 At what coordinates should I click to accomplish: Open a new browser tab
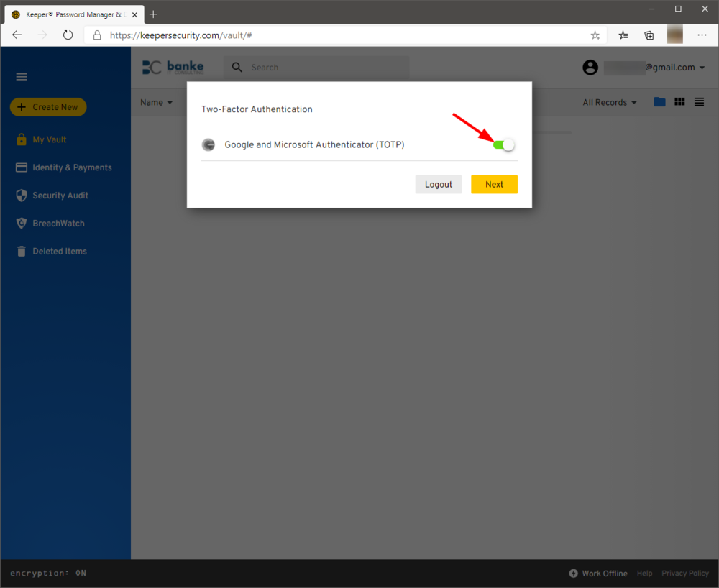153,14
